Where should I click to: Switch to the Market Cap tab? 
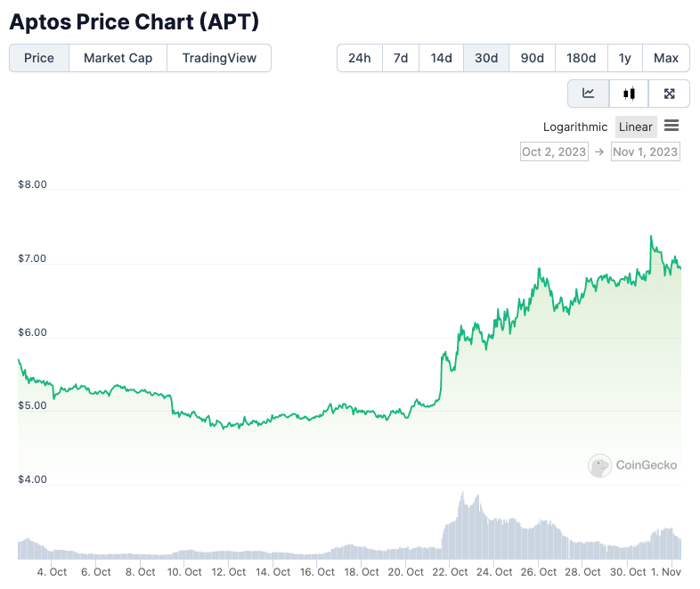118,58
